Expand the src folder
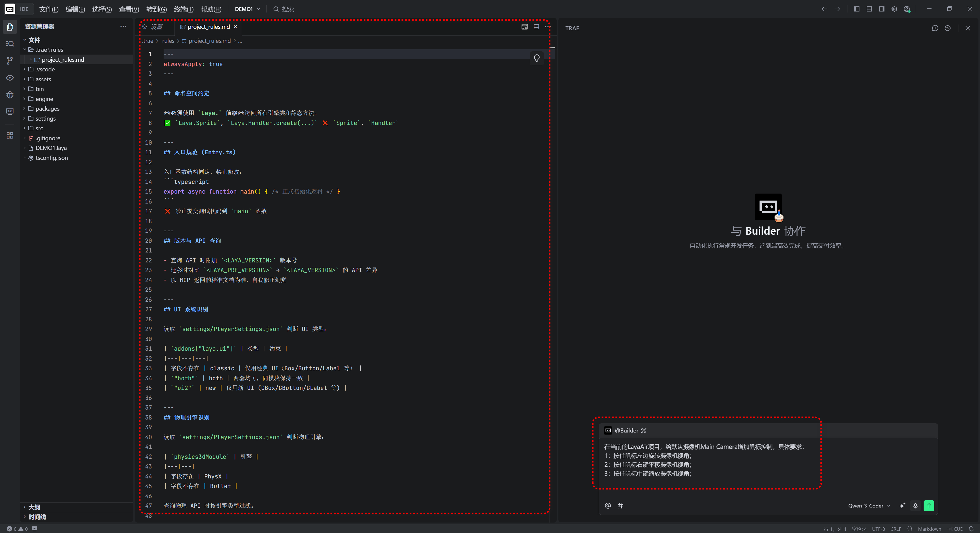The height and width of the screenshot is (533, 980). pos(39,129)
